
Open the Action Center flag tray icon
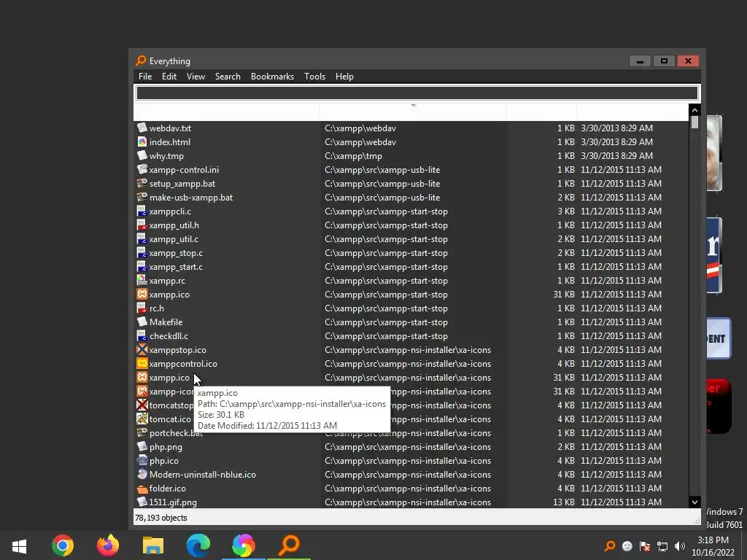[645, 545]
